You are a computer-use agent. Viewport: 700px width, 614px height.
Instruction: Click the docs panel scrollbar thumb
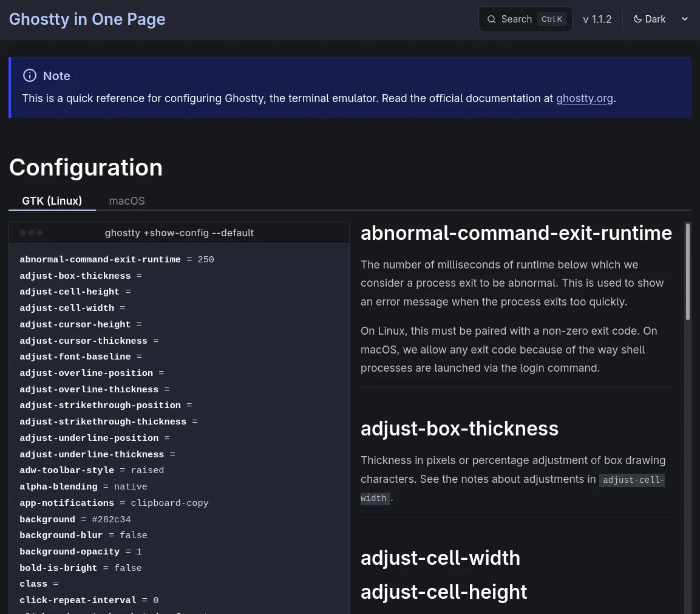pos(687,271)
